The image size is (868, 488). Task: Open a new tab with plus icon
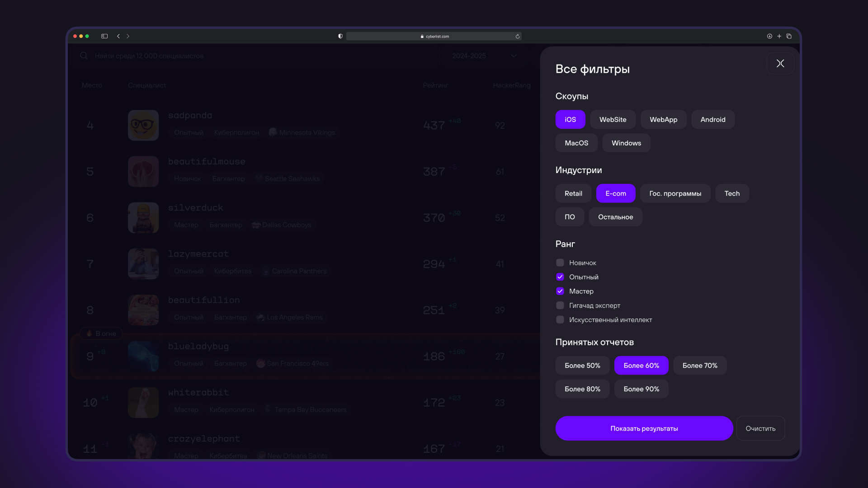coord(779,36)
